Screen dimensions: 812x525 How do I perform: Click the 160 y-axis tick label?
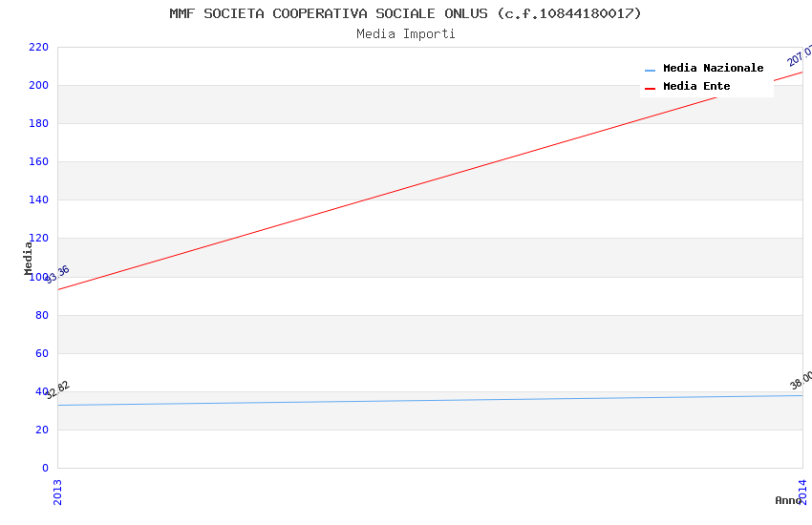click(x=39, y=162)
